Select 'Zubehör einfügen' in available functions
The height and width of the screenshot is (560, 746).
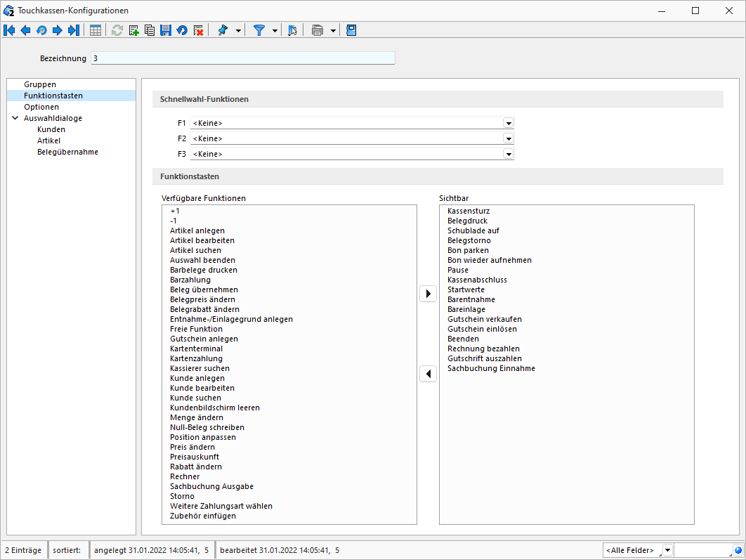203,516
